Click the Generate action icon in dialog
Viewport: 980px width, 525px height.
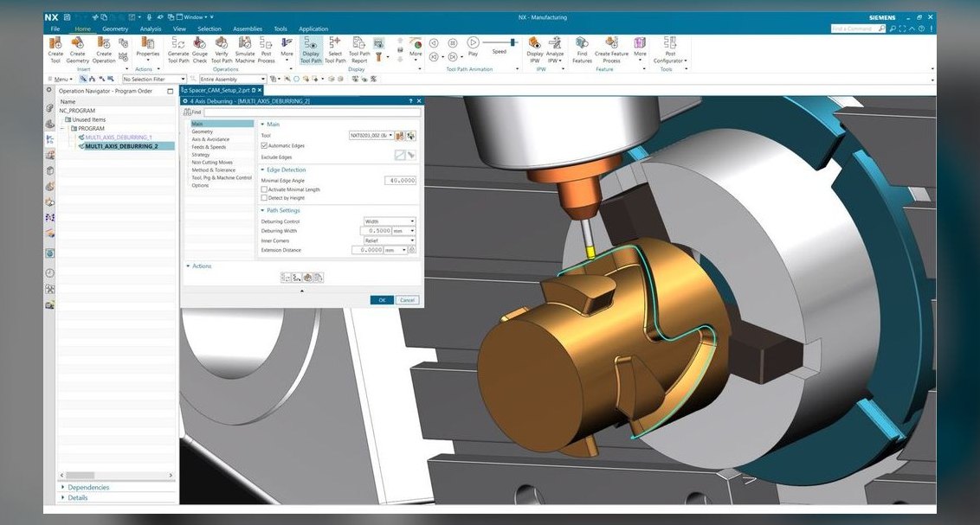coord(286,278)
